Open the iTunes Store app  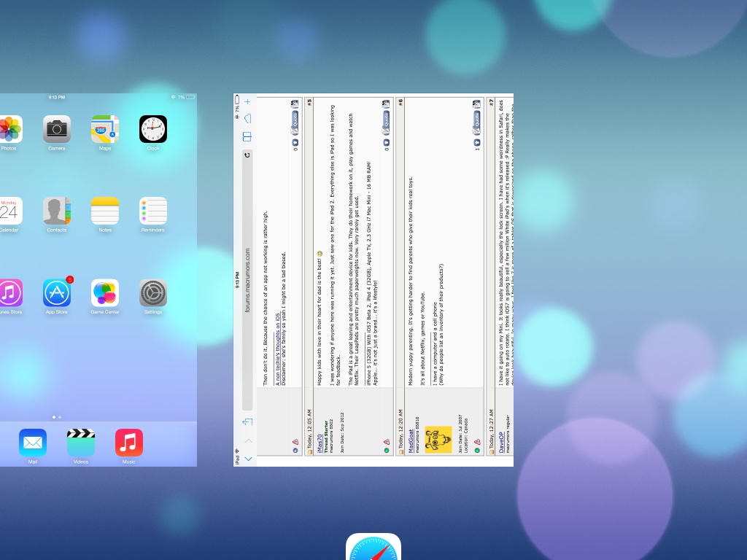pyautogui.click(x=9, y=292)
